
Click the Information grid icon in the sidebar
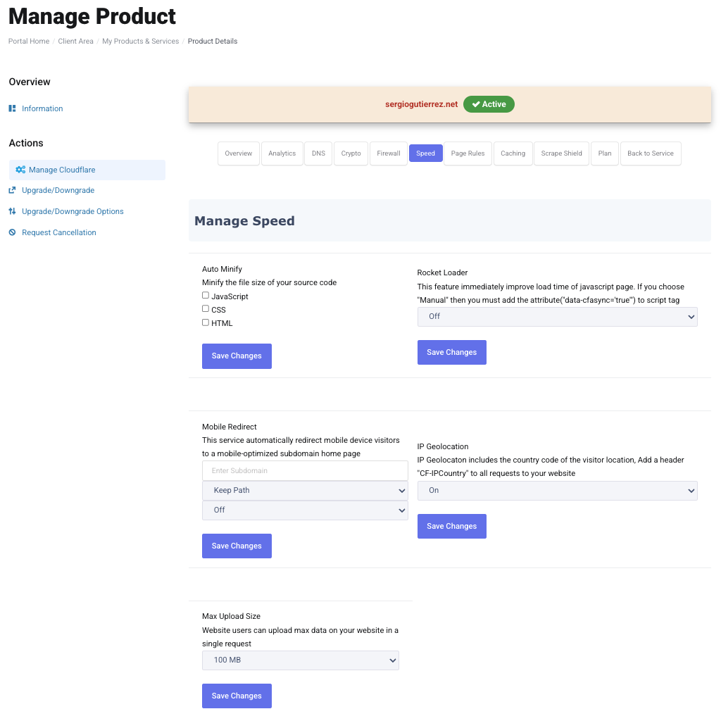click(12, 108)
